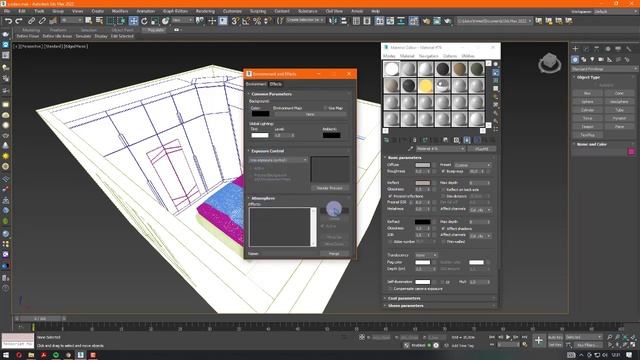Toggle Thin-walled checkbox
Screen dimensions: 640x360
pyautogui.click(x=443, y=242)
